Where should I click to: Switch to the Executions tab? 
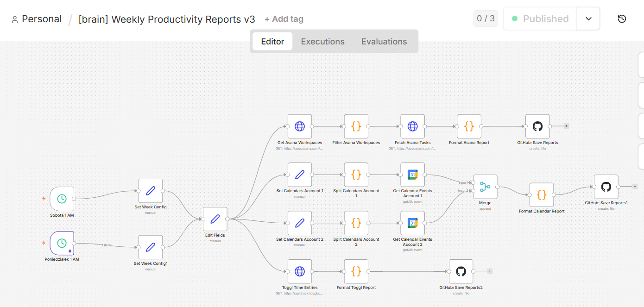coord(322,42)
